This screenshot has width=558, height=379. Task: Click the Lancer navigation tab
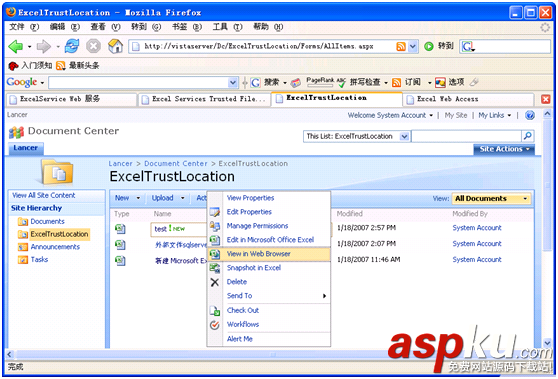click(x=26, y=148)
